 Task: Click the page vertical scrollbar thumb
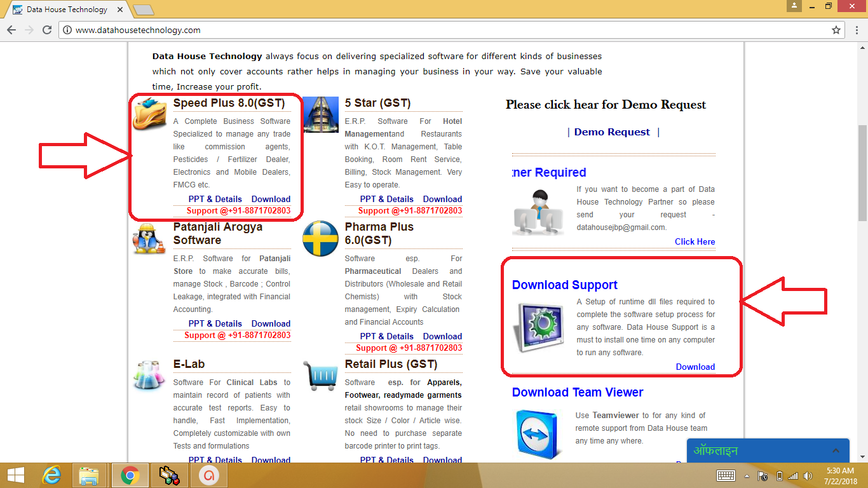tap(862, 173)
